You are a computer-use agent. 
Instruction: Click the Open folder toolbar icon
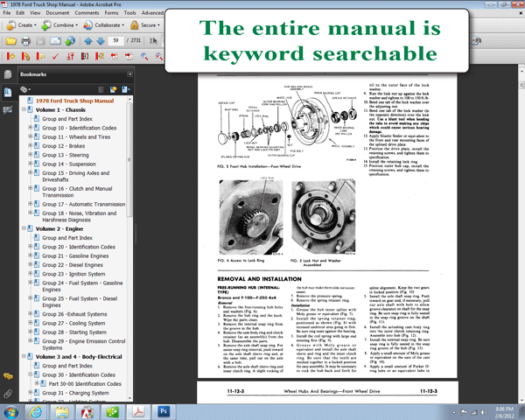(10, 41)
